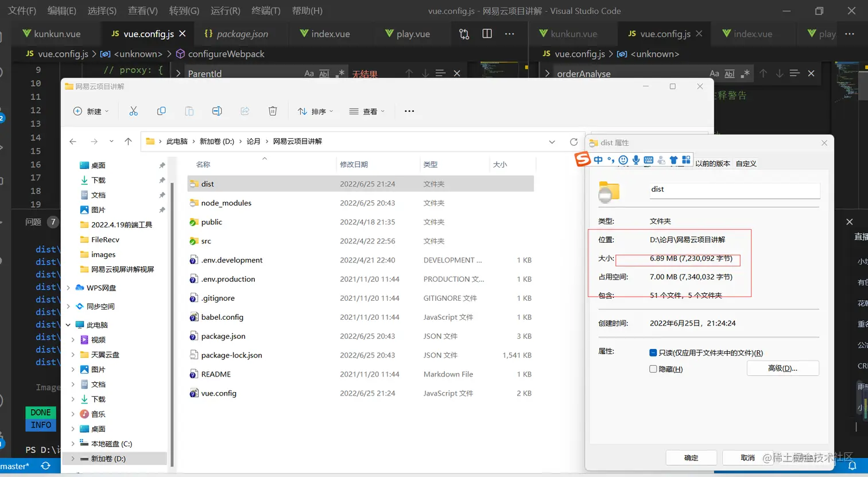Refresh the File Explorer folder view
Screen dimensions: 868x477
tap(573, 142)
